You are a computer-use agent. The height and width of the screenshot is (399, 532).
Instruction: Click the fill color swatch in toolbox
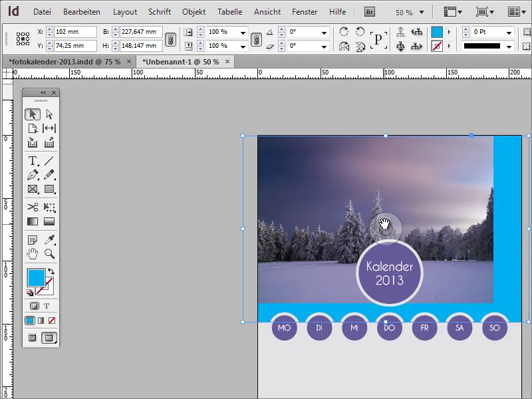[x=36, y=278]
